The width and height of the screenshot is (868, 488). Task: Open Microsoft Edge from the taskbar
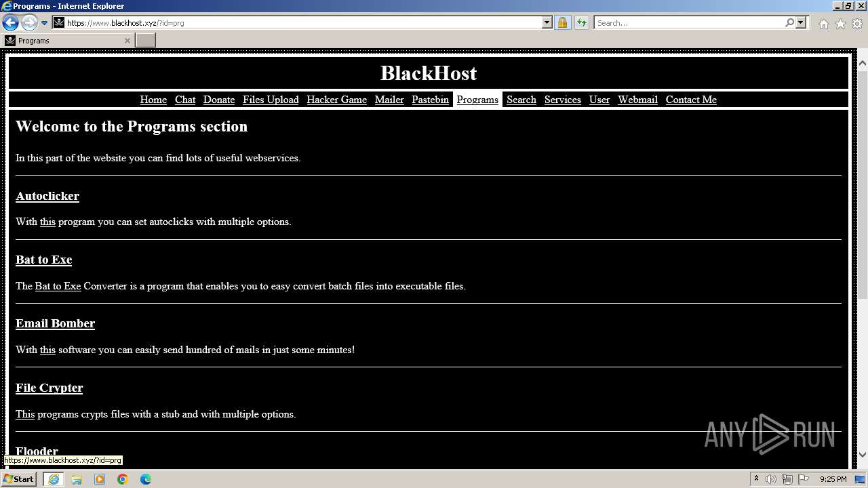(146, 479)
